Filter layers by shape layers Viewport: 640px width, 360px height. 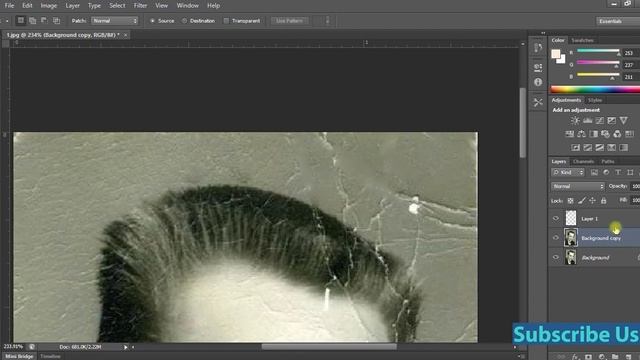[630, 173]
